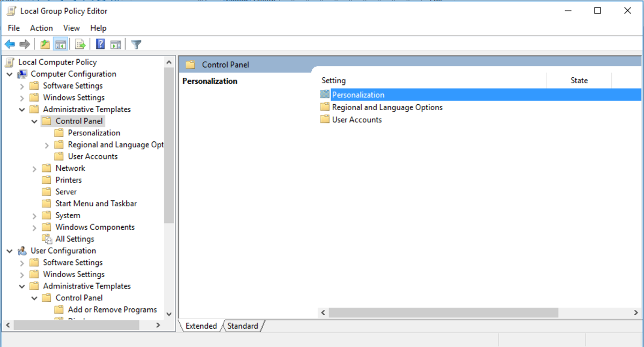Open the View menu
This screenshot has width=644, height=347.
(x=71, y=28)
